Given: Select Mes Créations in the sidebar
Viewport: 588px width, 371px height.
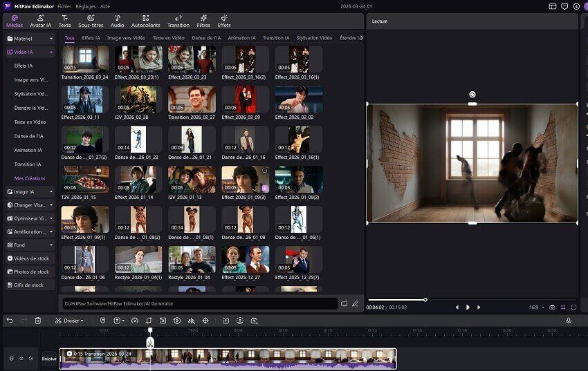Looking at the screenshot, I should [29, 178].
